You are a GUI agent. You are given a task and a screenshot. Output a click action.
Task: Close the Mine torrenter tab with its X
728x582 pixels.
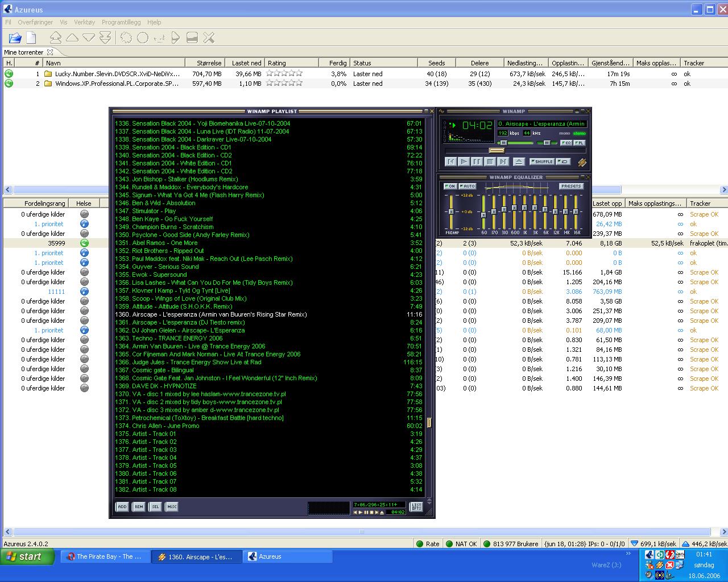(x=50, y=52)
